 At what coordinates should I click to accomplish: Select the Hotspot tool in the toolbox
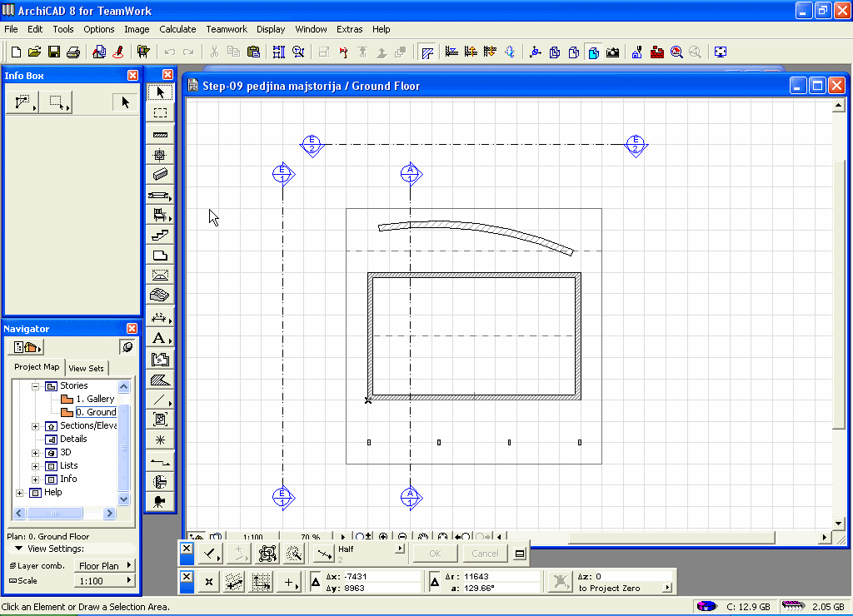(160, 440)
